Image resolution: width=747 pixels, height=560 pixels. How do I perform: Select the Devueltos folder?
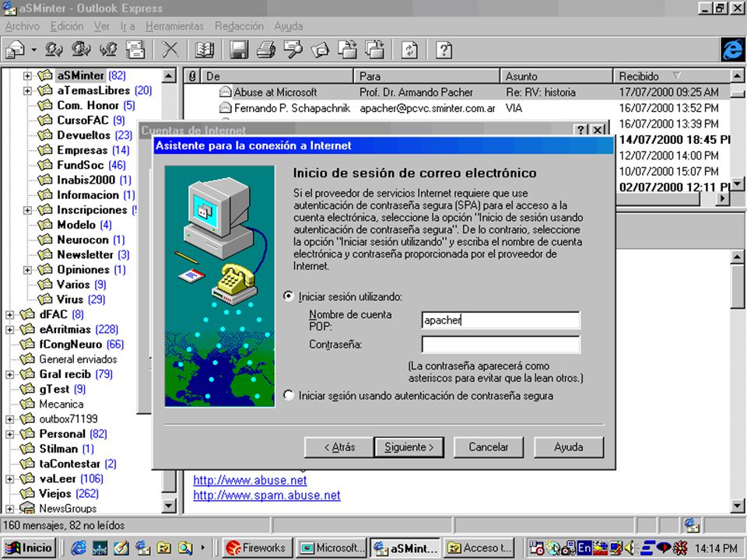point(84,135)
